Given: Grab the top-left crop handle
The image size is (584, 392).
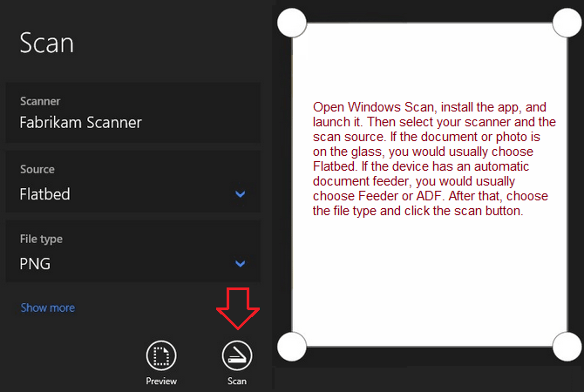Looking at the screenshot, I should tap(292, 23).
